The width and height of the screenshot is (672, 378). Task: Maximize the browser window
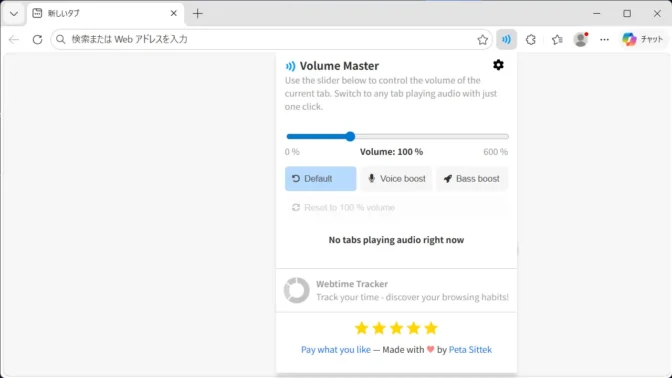pos(627,14)
